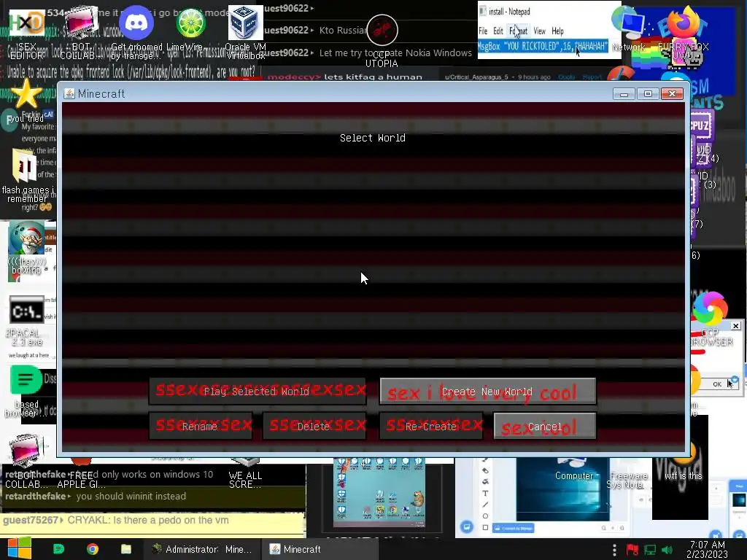Minimize the Minecraft window

624,94
